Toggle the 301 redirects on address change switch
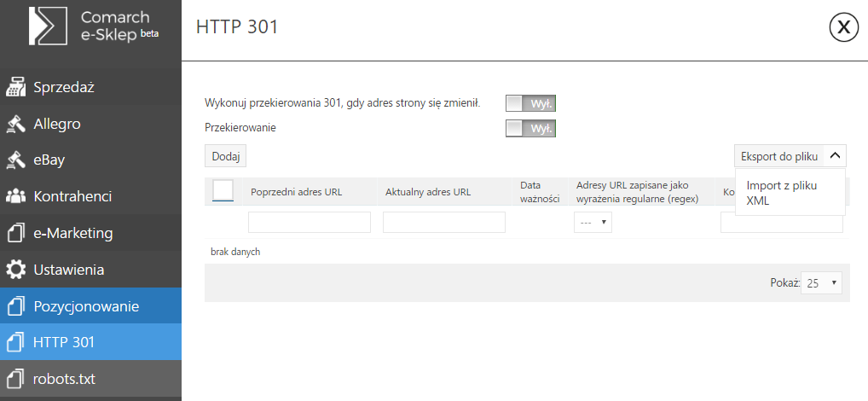 click(x=530, y=103)
